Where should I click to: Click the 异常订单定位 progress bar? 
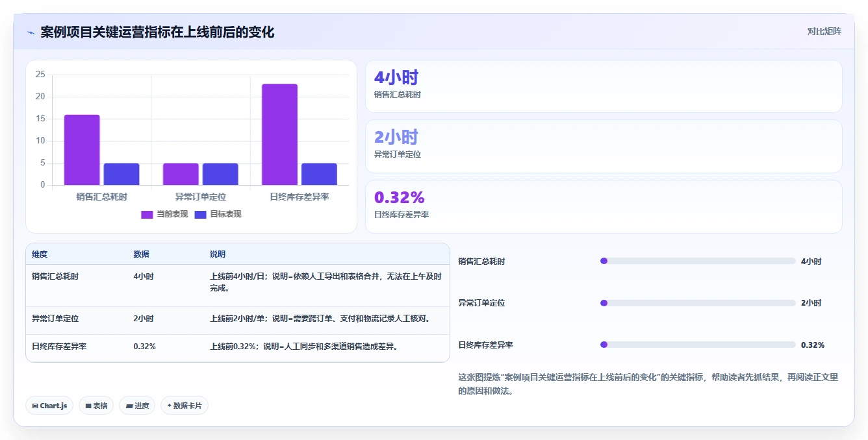point(698,303)
